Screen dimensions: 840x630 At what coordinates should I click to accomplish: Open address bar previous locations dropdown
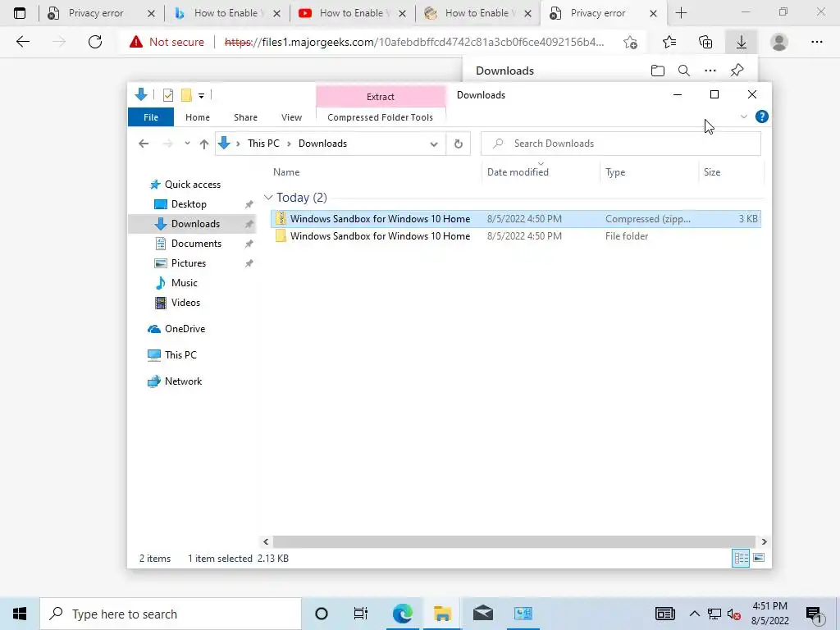[x=434, y=144]
